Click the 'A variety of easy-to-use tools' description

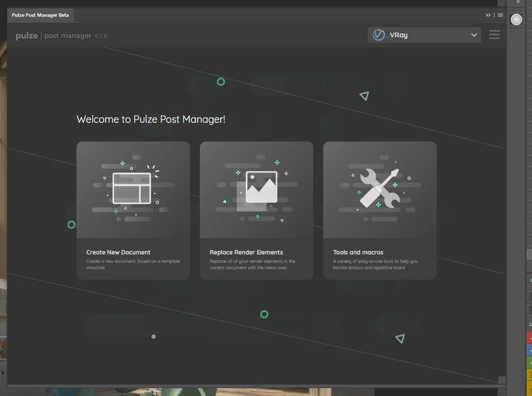click(375, 264)
